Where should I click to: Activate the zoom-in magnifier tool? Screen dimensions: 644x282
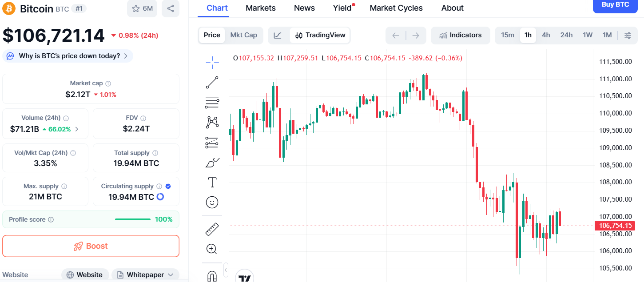(212, 249)
